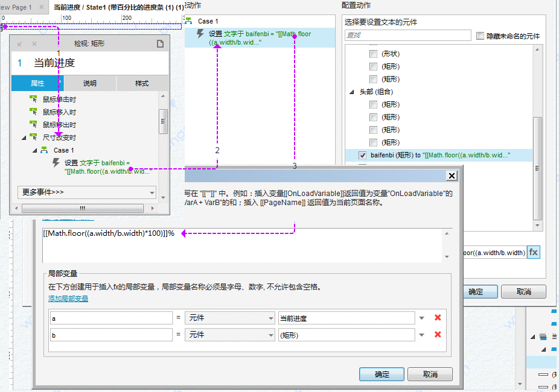Image resolution: width=559 pixels, height=392 pixels.
Task: Click the inspector horizontal scrollbar thumb
Action: [x=83, y=208]
